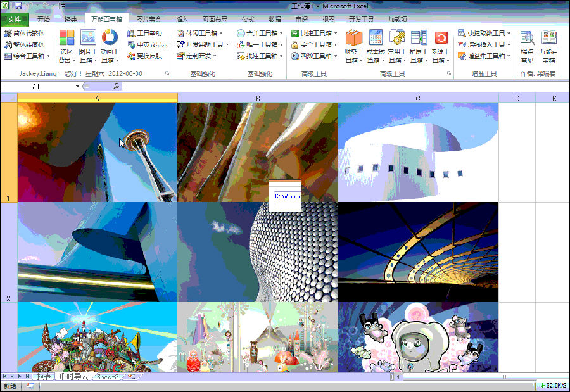570x392 pixels.
Task: Switch to the Sheet3 worksheet tab
Action: coord(107,377)
